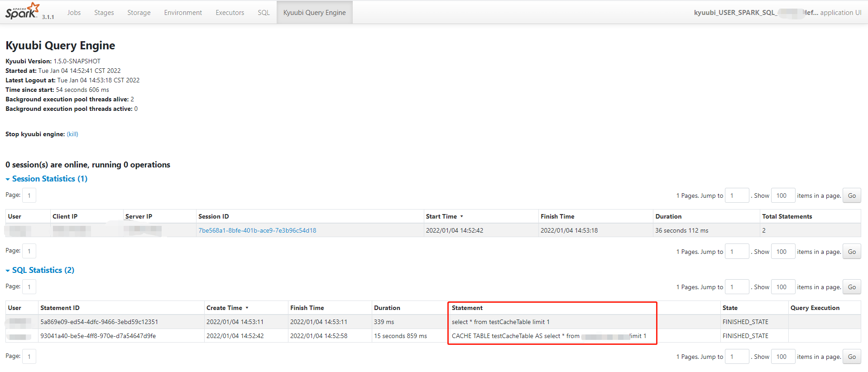
Task: Open the Environment tab
Action: point(183,13)
